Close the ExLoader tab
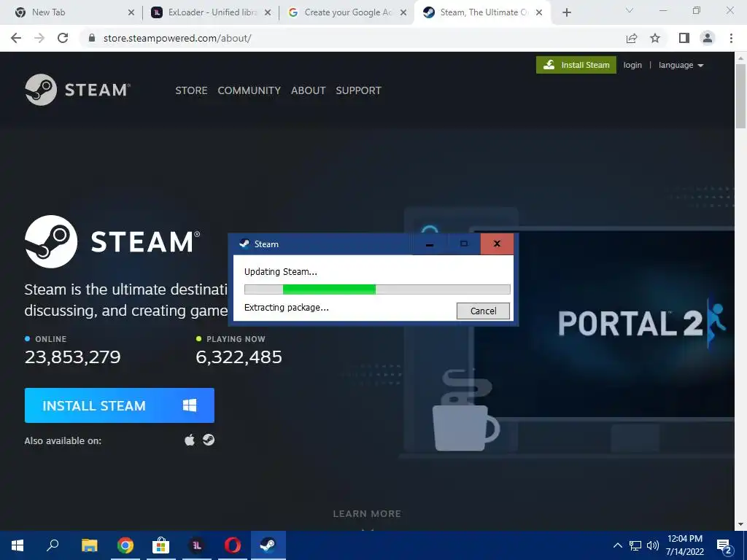Screen dimensions: 747x560 point(268,12)
